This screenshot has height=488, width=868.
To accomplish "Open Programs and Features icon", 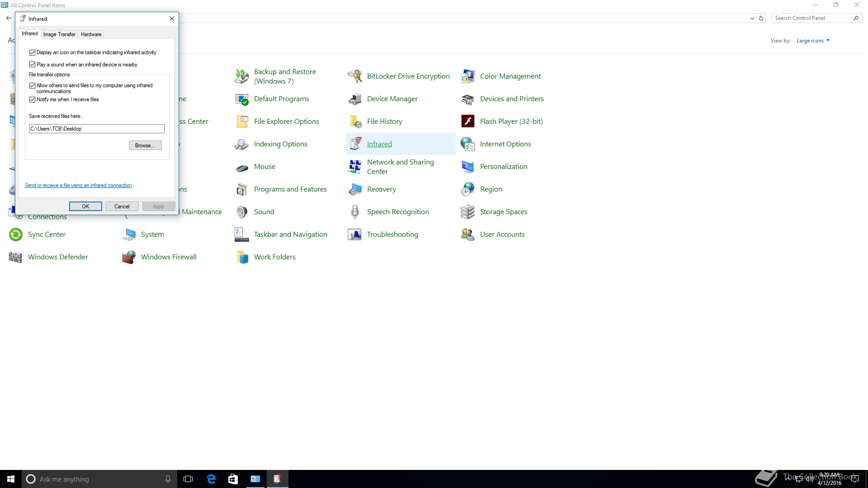I will [242, 189].
